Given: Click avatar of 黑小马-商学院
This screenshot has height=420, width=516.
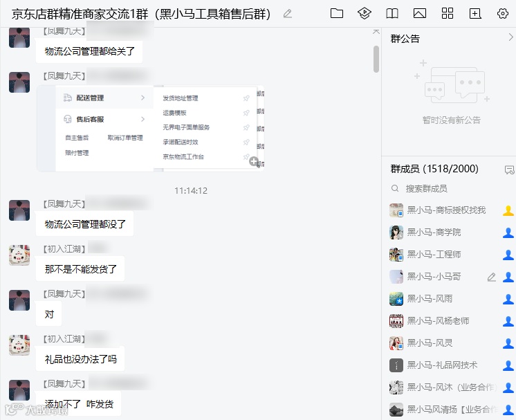Looking at the screenshot, I should point(396,232).
